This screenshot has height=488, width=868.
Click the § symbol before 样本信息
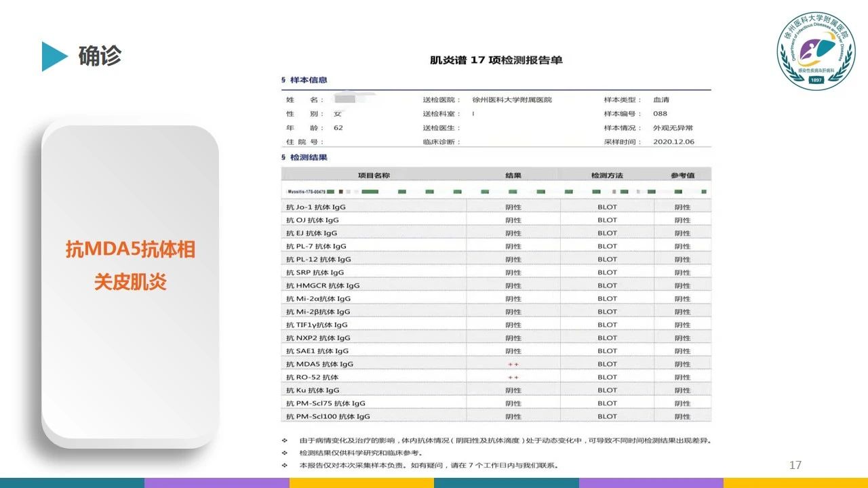coord(283,80)
